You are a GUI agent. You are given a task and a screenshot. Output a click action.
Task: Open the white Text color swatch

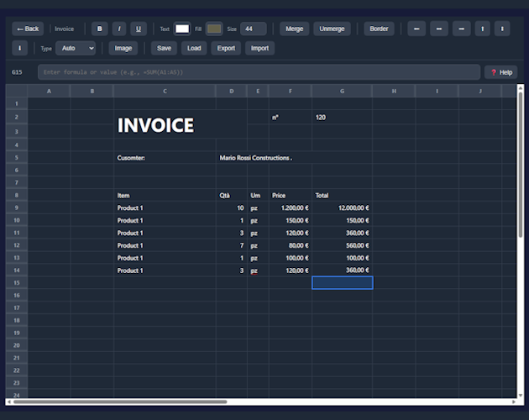182,29
